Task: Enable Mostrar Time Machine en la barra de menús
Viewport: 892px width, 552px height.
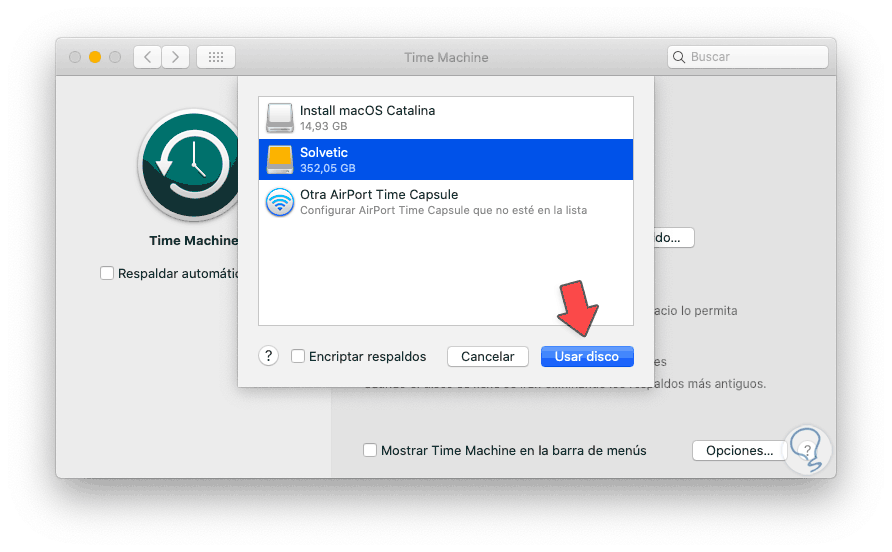Action: pos(370,450)
